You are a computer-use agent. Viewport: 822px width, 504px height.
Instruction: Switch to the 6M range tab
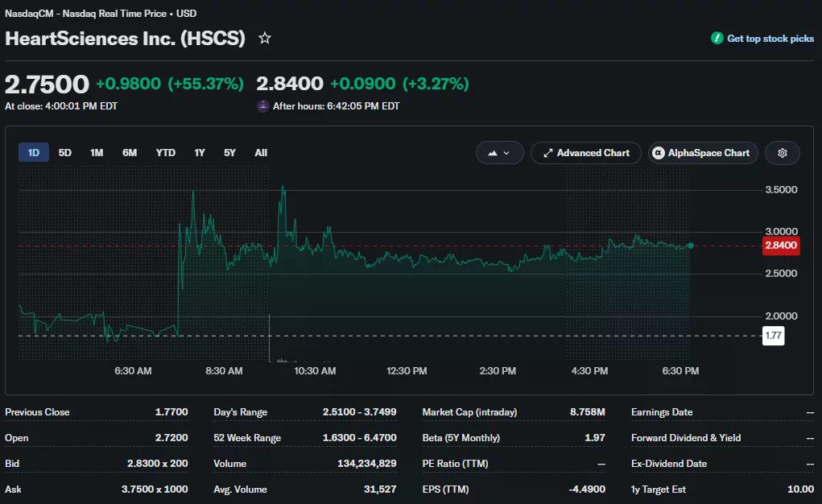point(130,153)
